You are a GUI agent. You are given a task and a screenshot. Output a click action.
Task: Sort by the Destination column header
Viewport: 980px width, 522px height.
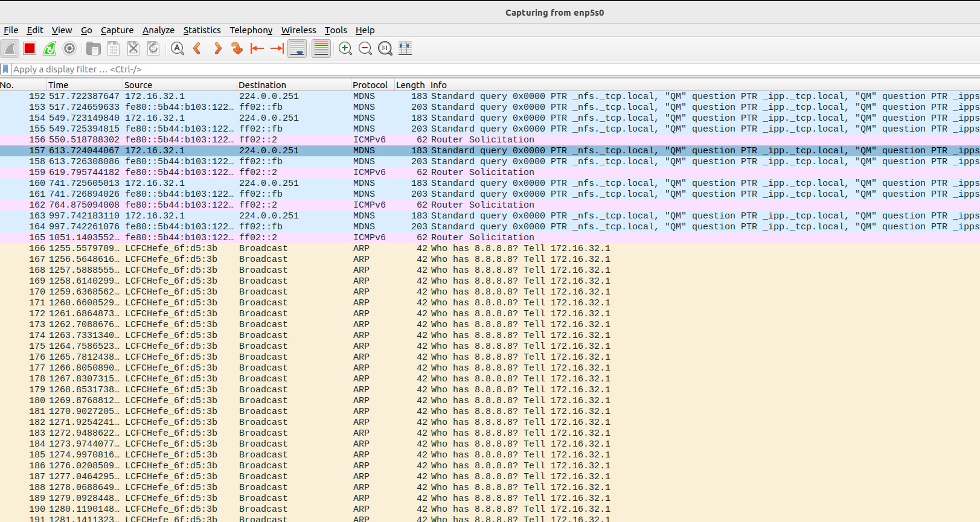tap(294, 85)
